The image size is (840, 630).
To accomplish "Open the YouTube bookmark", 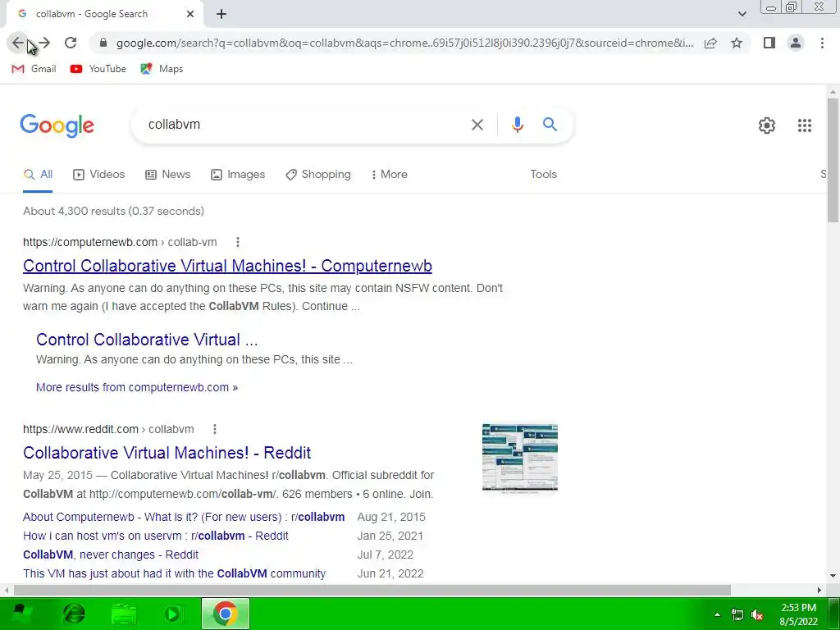I will [98, 69].
